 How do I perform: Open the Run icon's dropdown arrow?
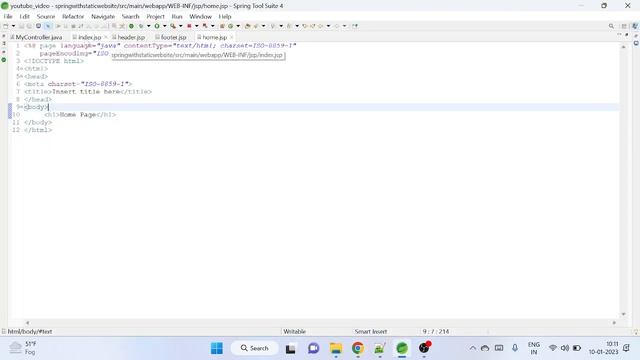pos(149,26)
